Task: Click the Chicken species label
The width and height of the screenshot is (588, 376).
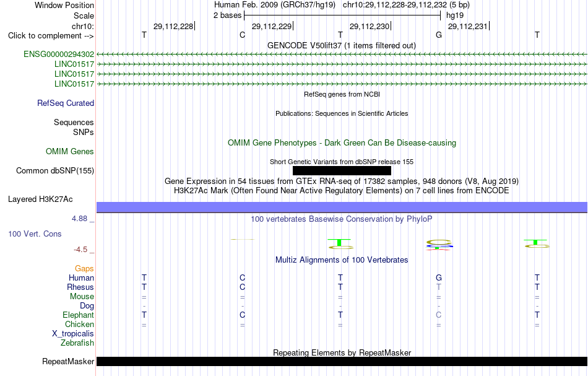Action: (x=79, y=324)
